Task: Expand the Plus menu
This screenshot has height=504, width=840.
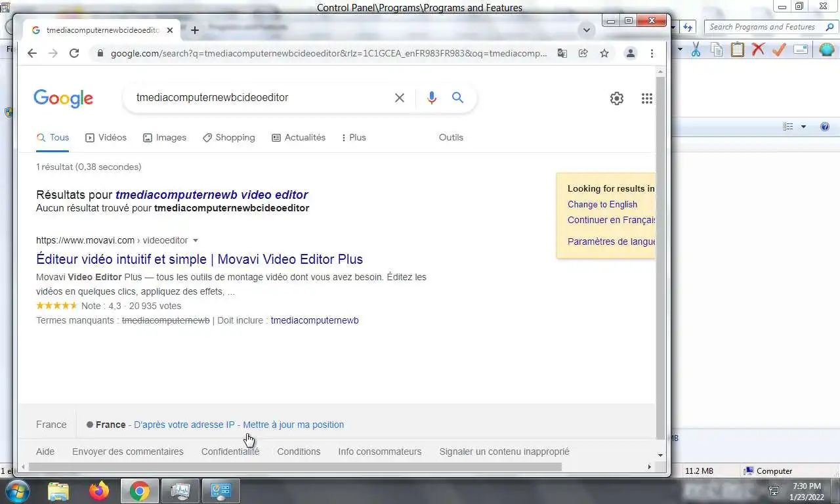Action: [354, 137]
